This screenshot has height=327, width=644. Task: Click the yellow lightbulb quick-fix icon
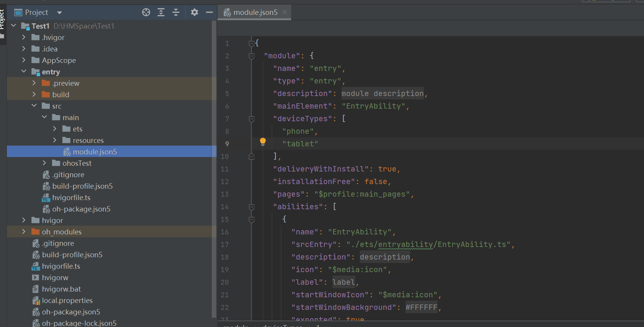point(263,142)
